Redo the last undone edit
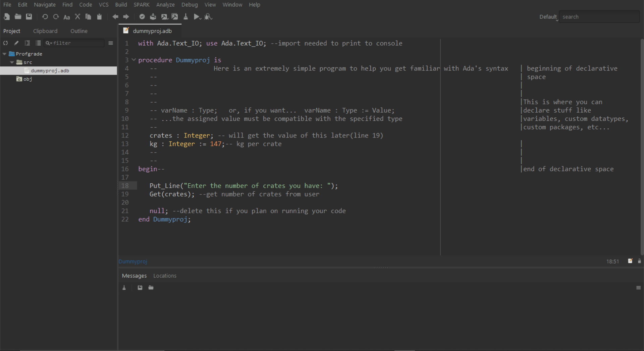The image size is (644, 351). pos(56,17)
